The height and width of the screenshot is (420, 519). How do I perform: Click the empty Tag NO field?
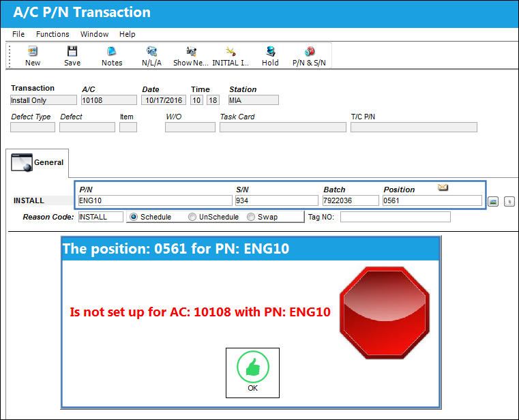395,217
